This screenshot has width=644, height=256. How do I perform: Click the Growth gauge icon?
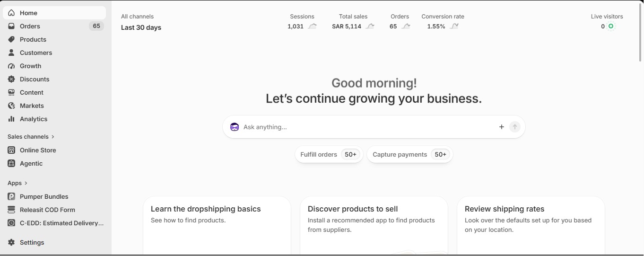11,66
